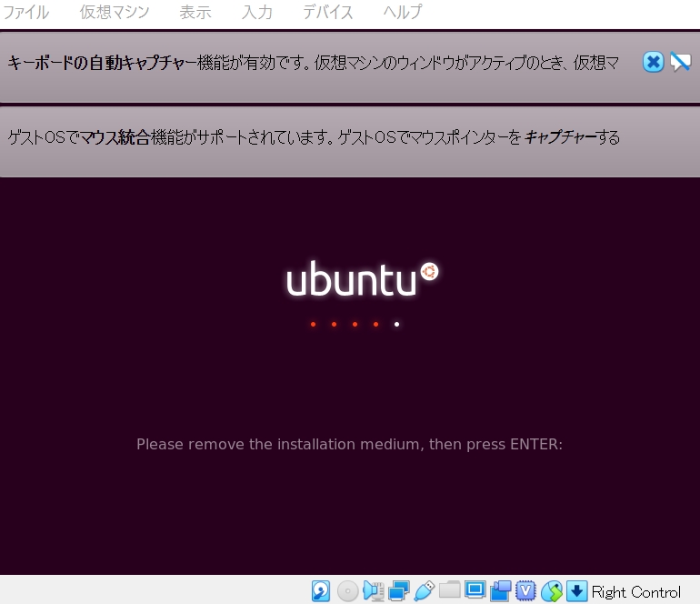The height and width of the screenshot is (604, 700).
Task: Click the Right Control host key label
Action: (636, 592)
